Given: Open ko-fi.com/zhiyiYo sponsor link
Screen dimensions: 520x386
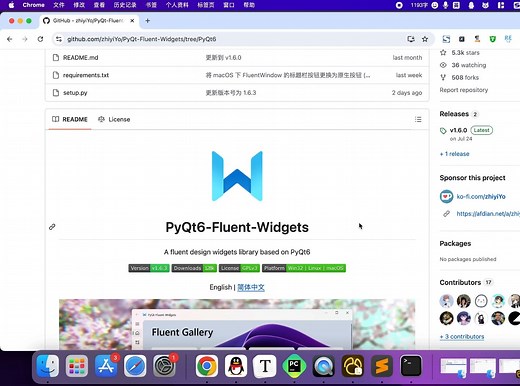Looking at the screenshot, I should point(481,197).
